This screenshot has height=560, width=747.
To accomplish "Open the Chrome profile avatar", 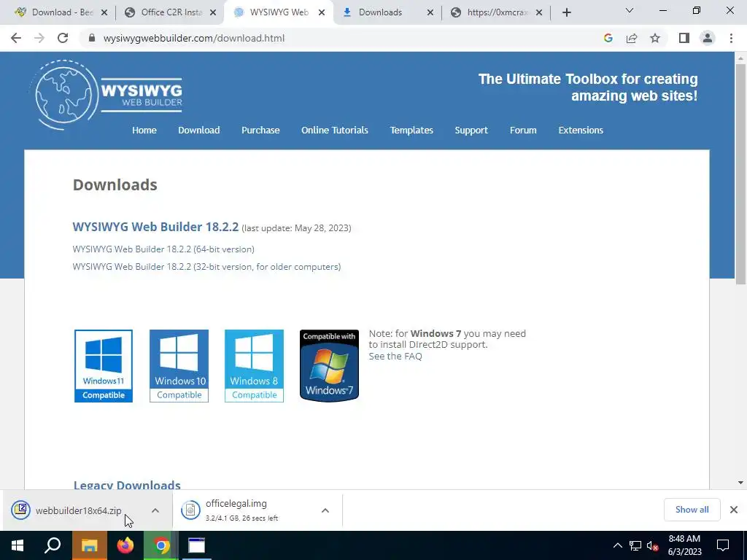I will tap(708, 38).
